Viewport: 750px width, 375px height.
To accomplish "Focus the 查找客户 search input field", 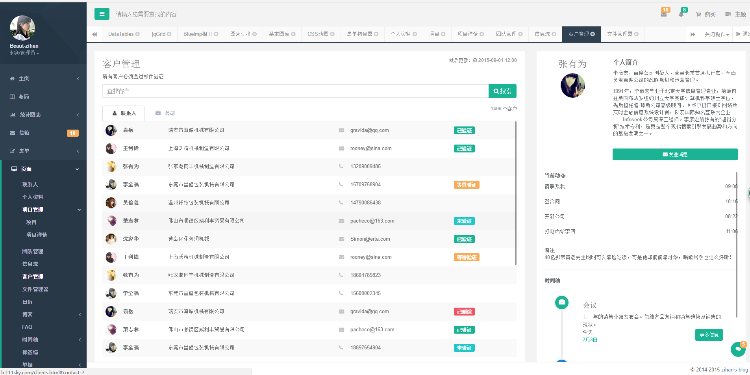I will tap(295, 91).
